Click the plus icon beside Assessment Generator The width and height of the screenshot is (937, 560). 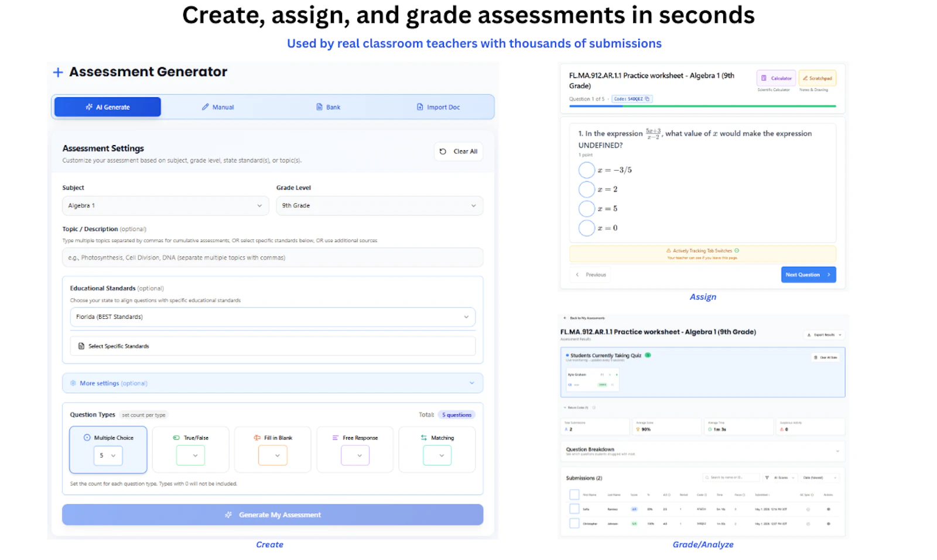58,73
